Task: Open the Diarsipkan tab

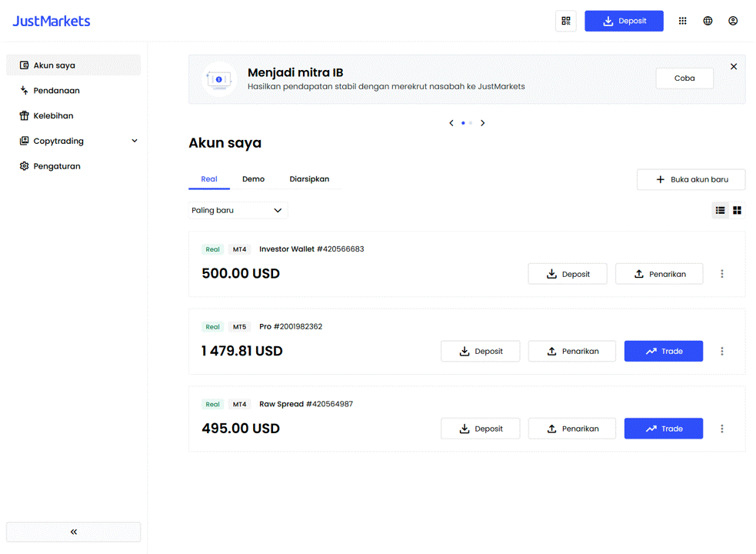Action: (x=309, y=179)
